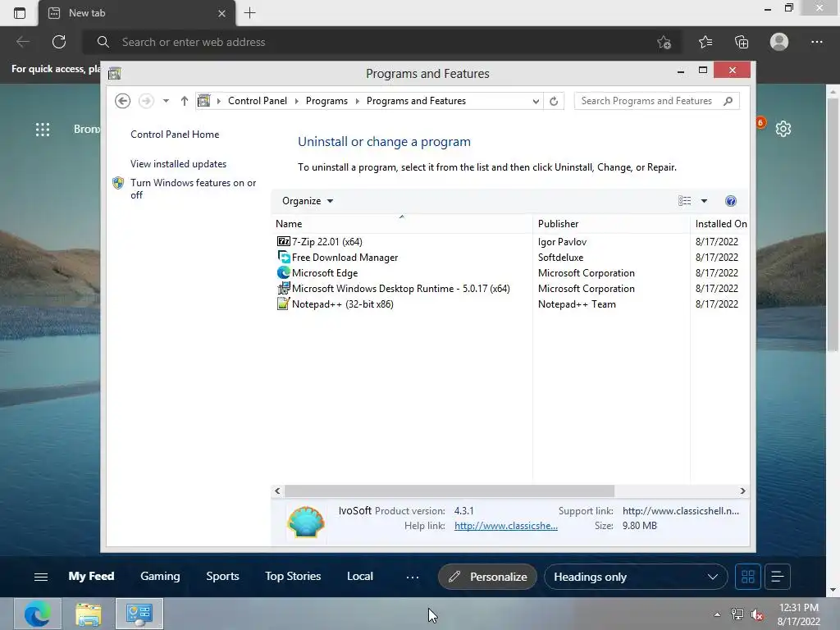Sort by Publisher column header
840x630 pixels.
click(611, 224)
